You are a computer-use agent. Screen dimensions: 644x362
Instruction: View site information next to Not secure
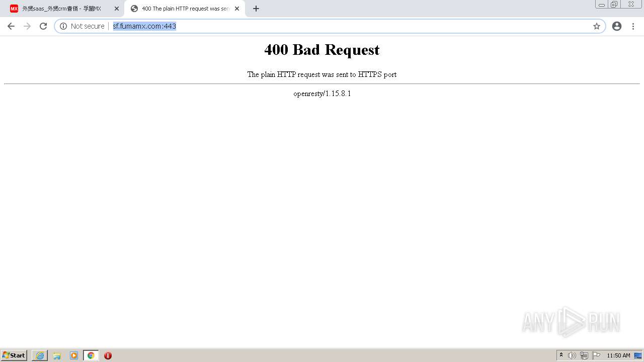tap(63, 26)
